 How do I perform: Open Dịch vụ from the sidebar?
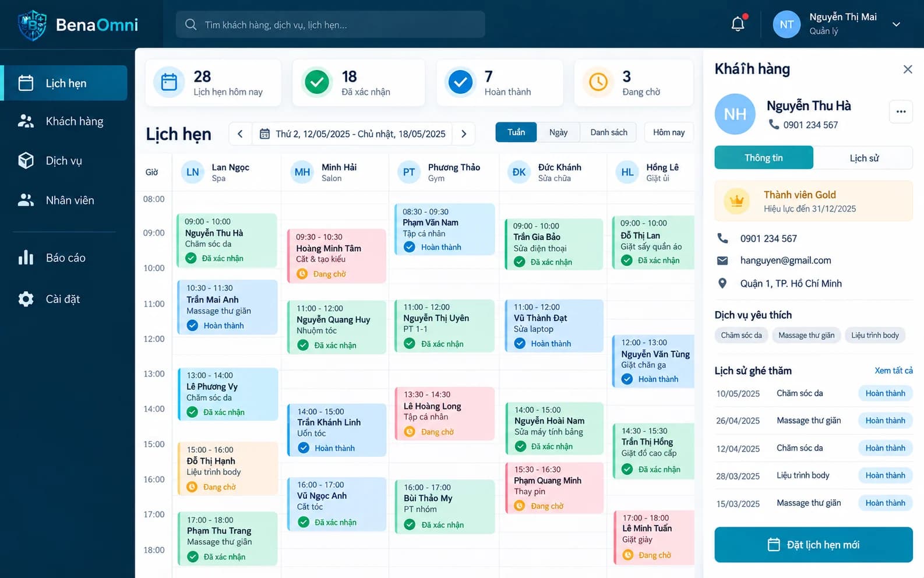65,160
